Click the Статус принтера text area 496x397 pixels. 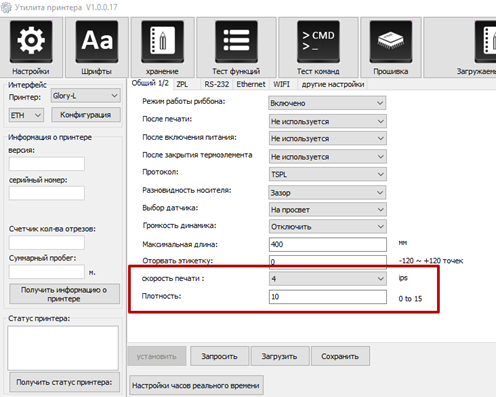tap(63, 348)
